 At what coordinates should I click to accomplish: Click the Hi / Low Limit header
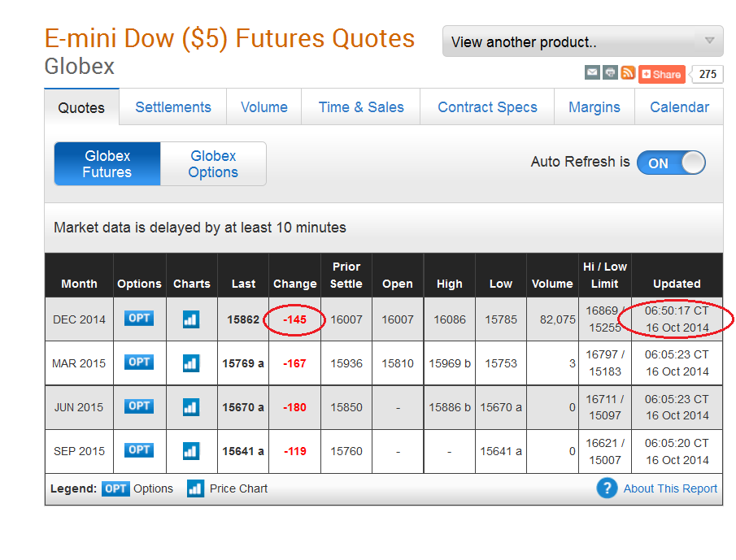604,276
